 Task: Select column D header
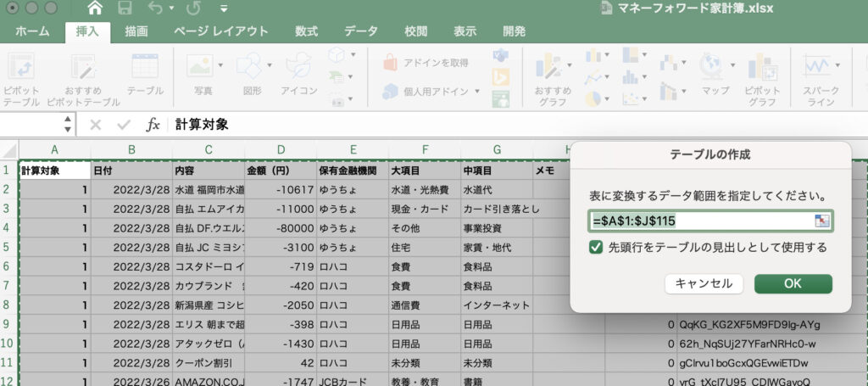click(281, 149)
